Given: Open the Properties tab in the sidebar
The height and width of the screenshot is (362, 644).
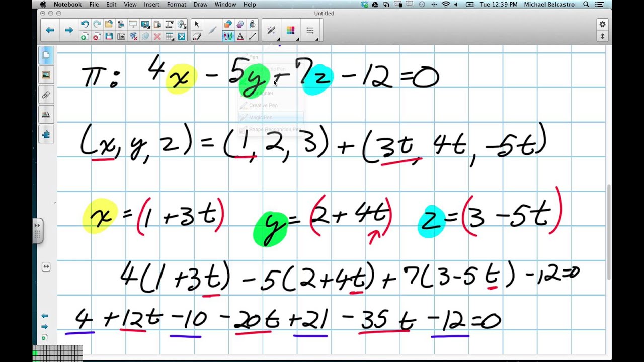Looking at the screenshot, I should [46, 114].
